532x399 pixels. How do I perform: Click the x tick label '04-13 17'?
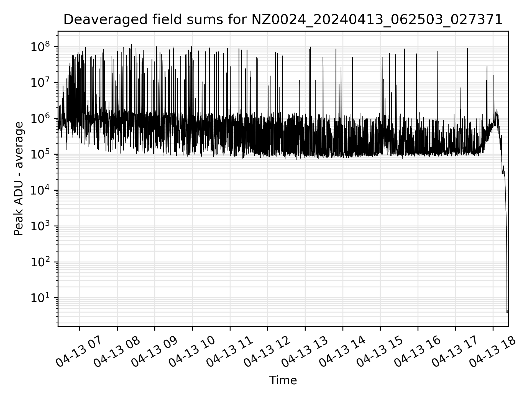pyautogui.click(x=454, y=352)
